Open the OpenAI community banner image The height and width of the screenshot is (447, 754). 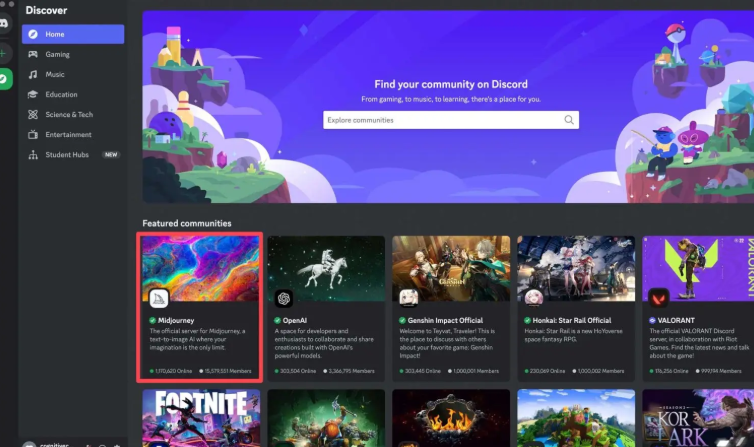pyautogui.click(x=326, y=268)
